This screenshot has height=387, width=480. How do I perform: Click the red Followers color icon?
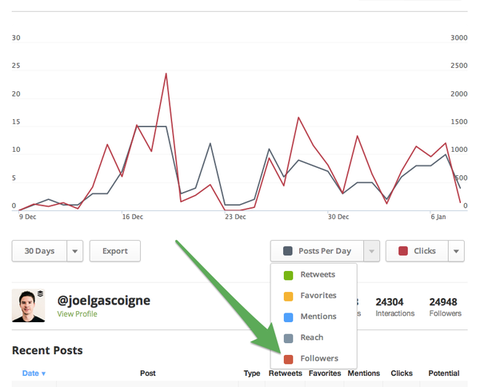[x=288, y=359]
